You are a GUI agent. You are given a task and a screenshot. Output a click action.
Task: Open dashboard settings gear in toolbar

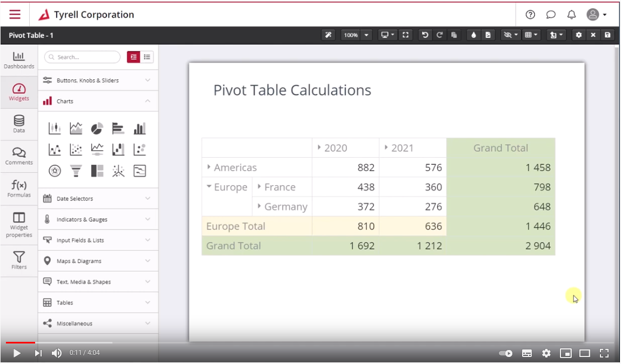[x=579, y=35]
